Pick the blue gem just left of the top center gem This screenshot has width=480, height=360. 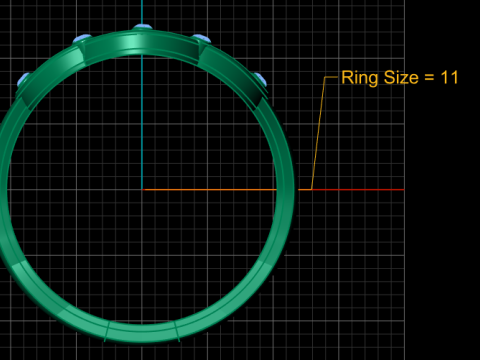click(82, 38)
